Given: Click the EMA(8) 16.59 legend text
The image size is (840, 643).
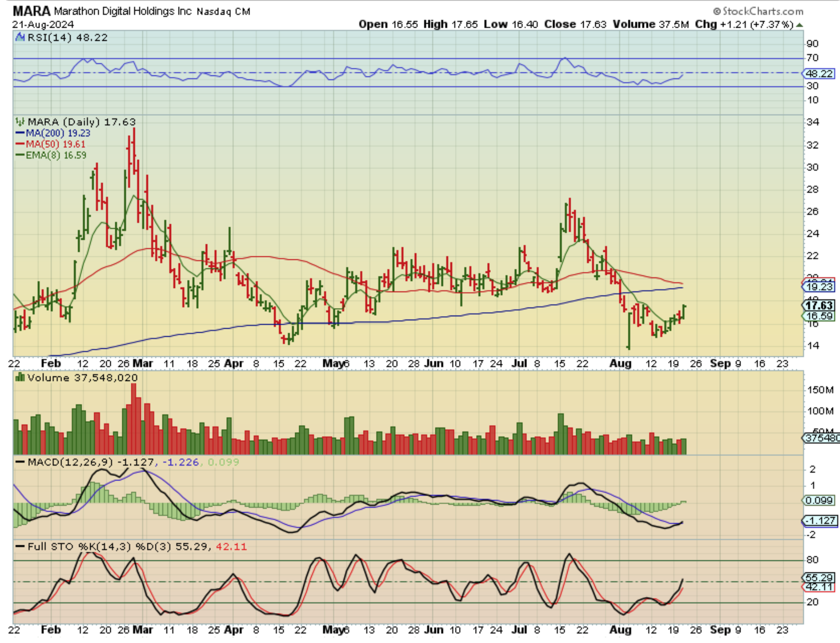Looking at the screenshot, I should point(56,155).
